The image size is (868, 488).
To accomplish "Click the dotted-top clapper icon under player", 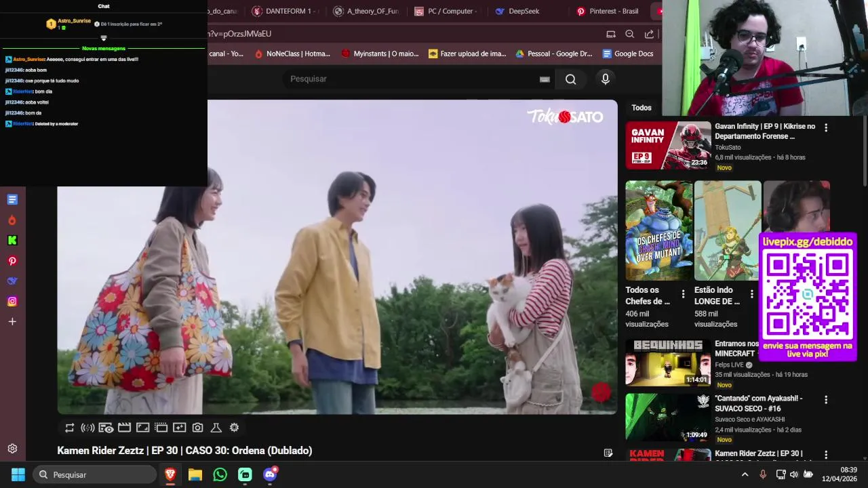I will click(161, 428).
